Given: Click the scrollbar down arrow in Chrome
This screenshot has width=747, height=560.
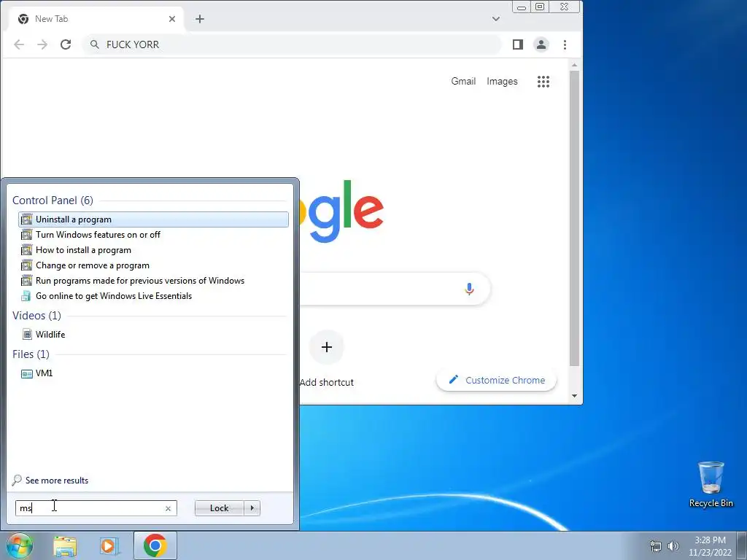Looking at the screenshot, I should [x=575, y=396].
